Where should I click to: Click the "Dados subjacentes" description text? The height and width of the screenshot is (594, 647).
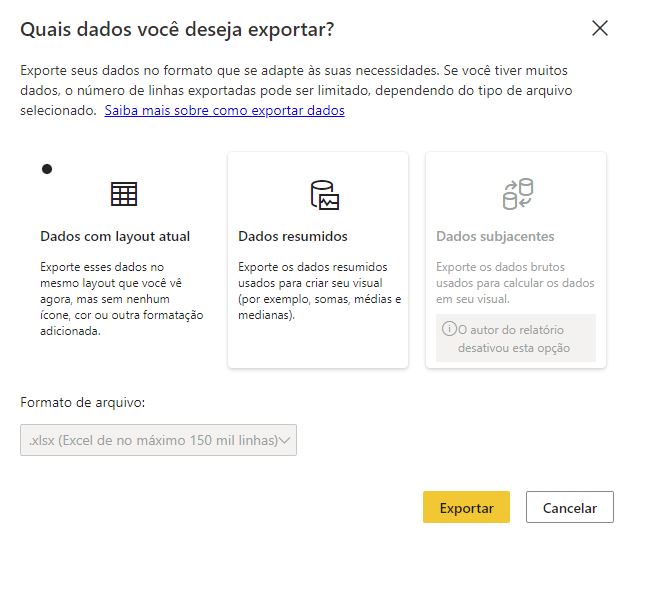tap(515, 283)
